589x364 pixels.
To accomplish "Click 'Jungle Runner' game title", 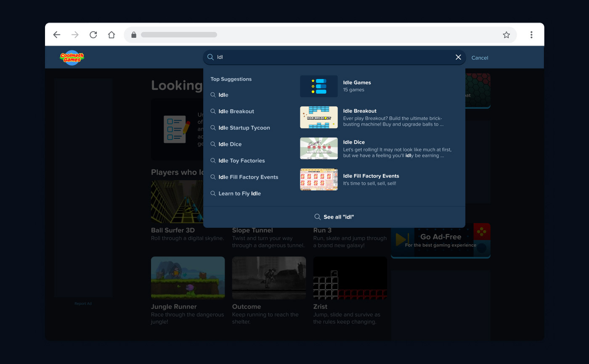I will pyautogui.click(x=174, y=307).
